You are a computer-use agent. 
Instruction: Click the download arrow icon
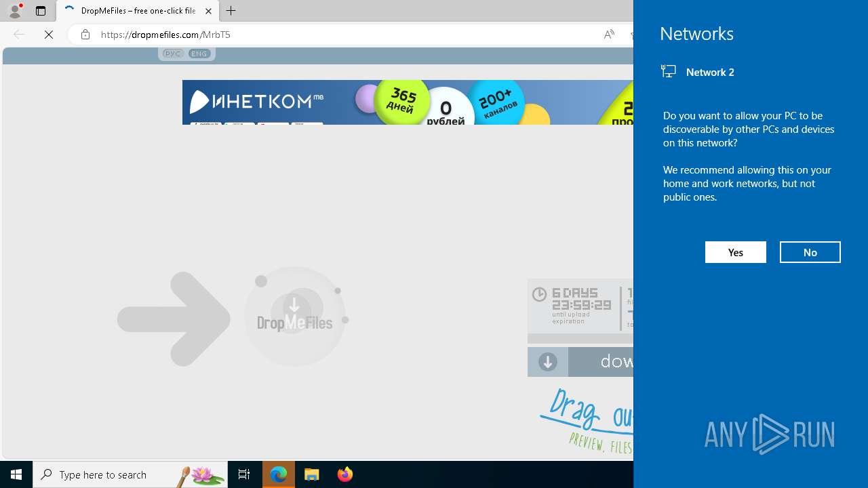(x=548, y=362)
